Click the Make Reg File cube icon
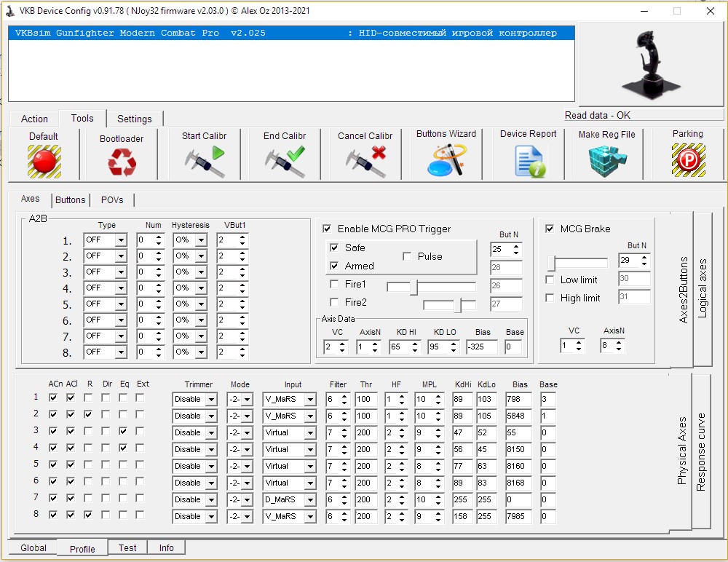 pyautogui.click(x=607, y=161)
